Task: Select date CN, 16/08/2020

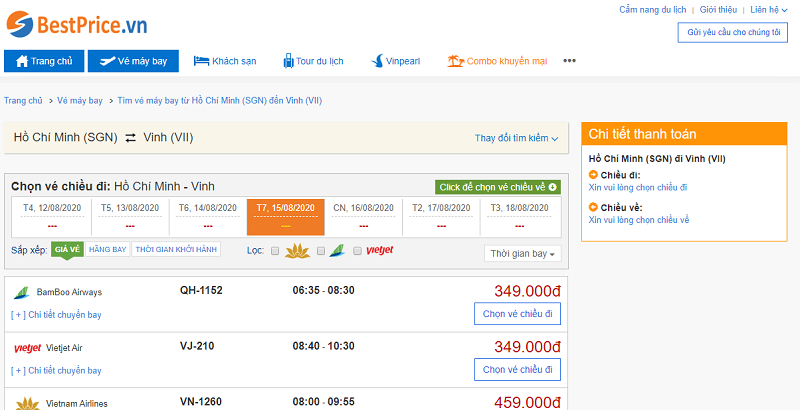Action: [363, 217]
